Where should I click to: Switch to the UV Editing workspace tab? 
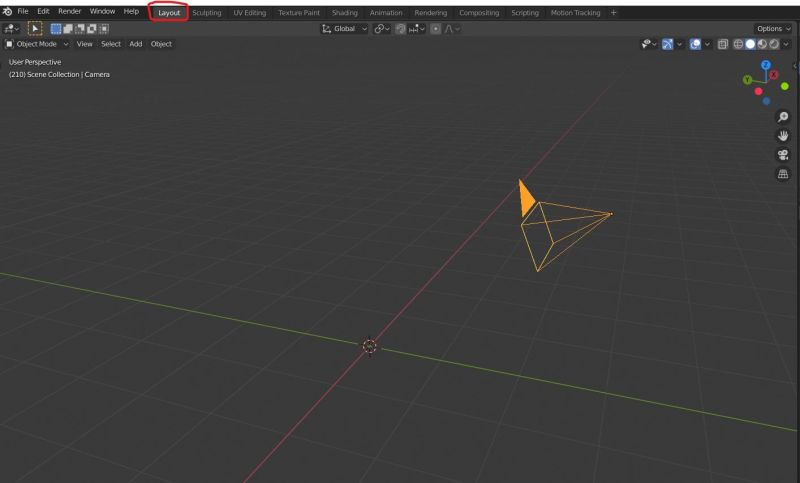click(249, 13)
